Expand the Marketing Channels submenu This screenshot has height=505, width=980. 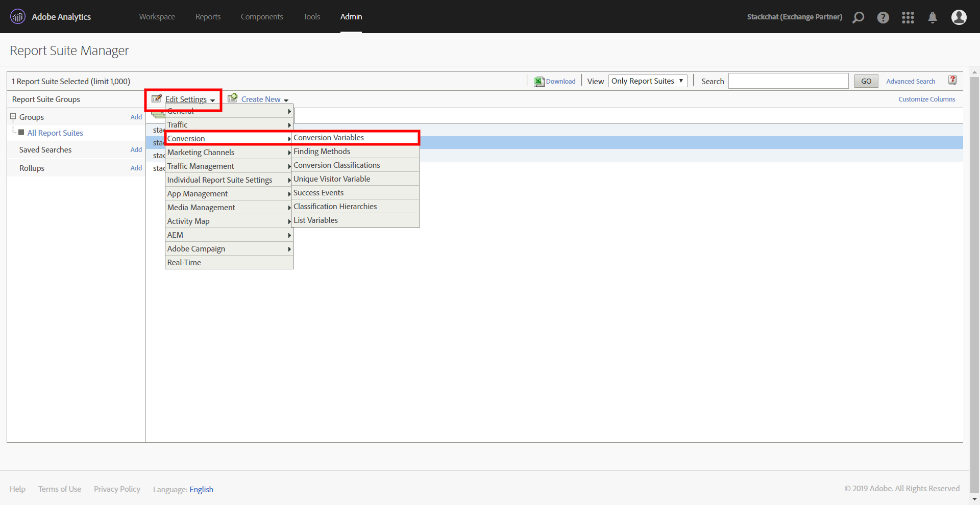tap(229, 153)
